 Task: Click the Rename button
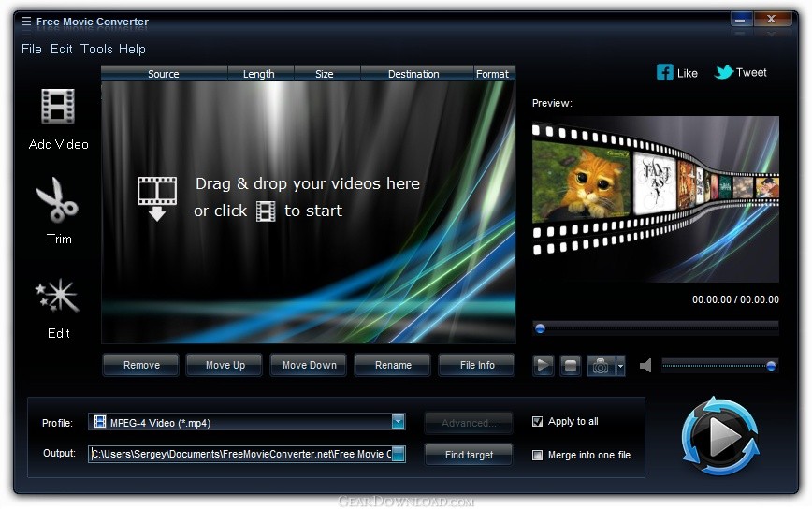tap(393, 365)
